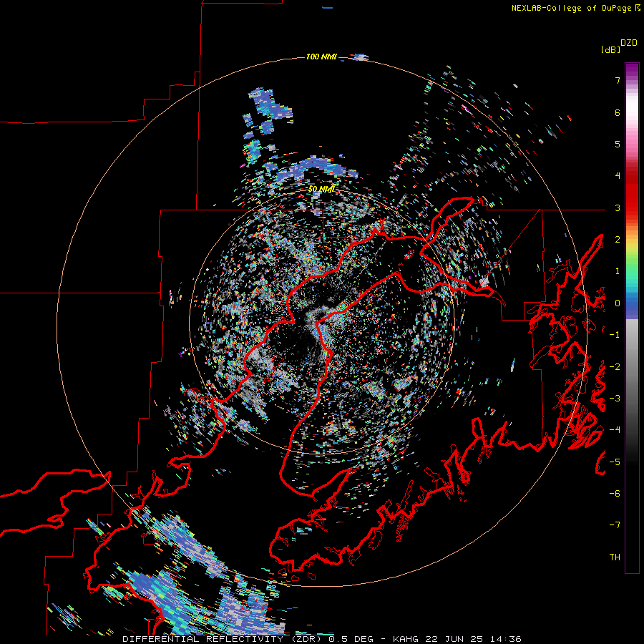The width and height of the screenshot is (644, 644).
Task: Click the 2 value on the colorbar scale
Action: pyautogui.click(x=618, y=240)
